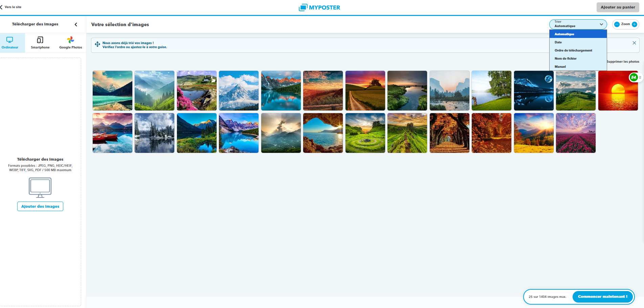Choose Date sort option
The height and width of the screenshot is (308, 644).
pos(558,42)
